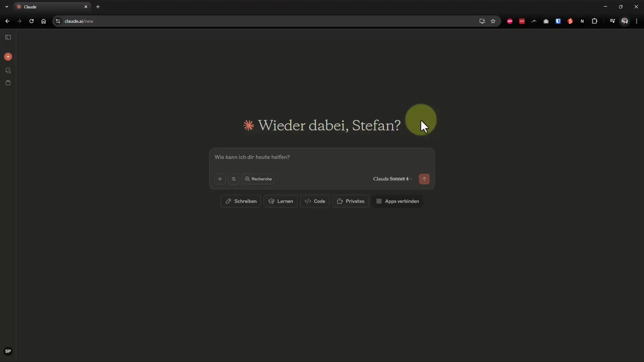The width and height of the screenshot is (644, 362).
Task: Open the search and tools settings icon
Action: (x=234, y=179)
